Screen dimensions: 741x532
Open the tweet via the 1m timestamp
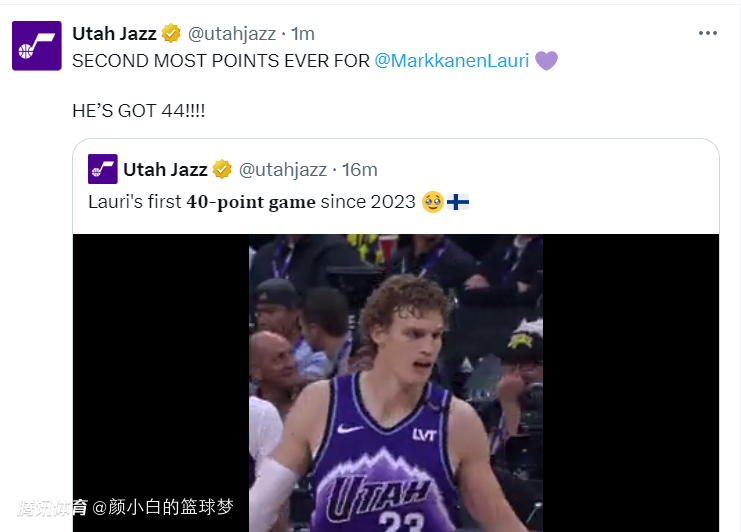point(302,33)
